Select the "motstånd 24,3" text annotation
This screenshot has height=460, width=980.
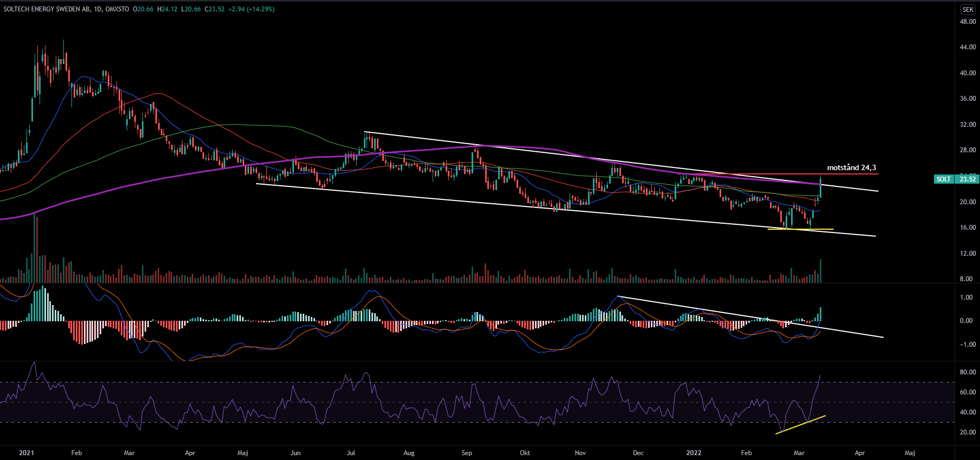pyautogui.click(x=851, y=167)
